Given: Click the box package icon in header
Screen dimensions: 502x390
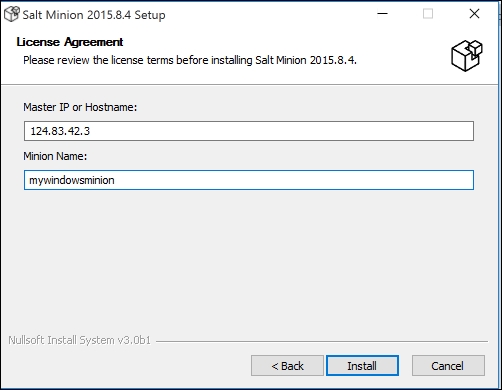Looking at the screenshot, I should pos(467,56).
